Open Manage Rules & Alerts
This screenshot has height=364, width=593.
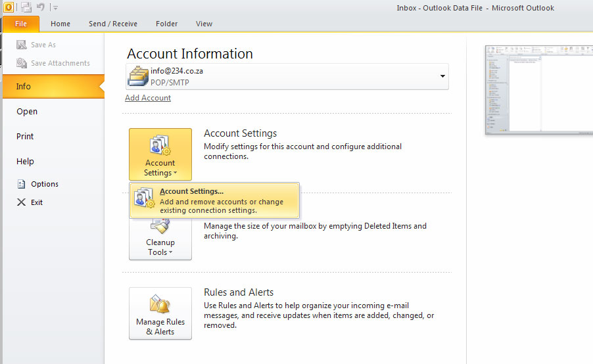[x=160, y=313]
